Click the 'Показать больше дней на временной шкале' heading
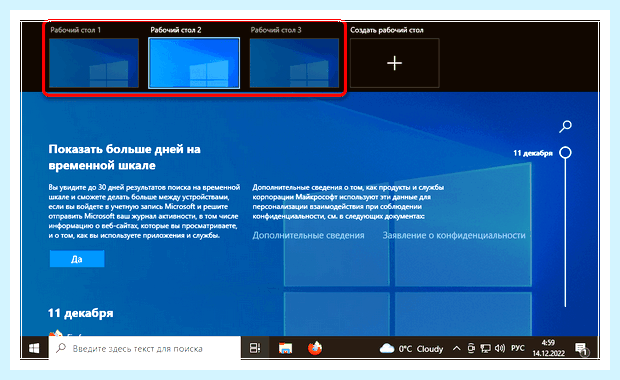The height and width of the screenshot is (380, 620). click(125, 157)
